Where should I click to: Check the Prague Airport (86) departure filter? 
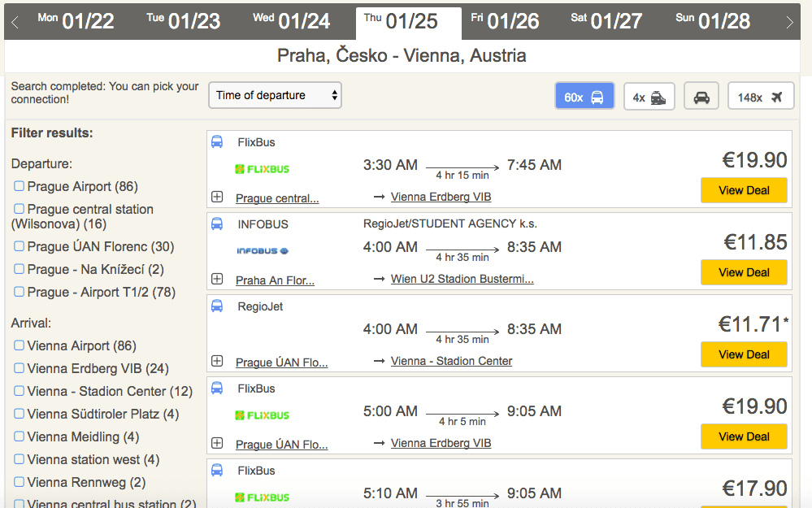(20, 186)
